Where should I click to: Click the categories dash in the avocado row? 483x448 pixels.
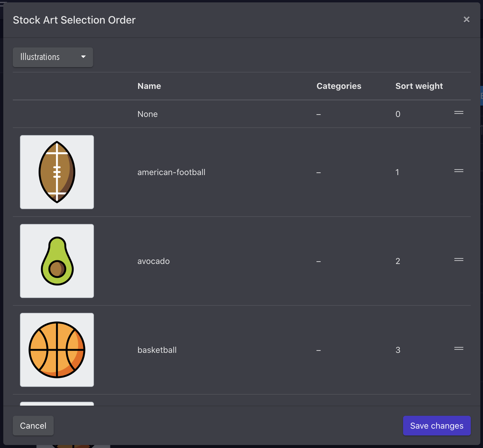coord(318,262)
